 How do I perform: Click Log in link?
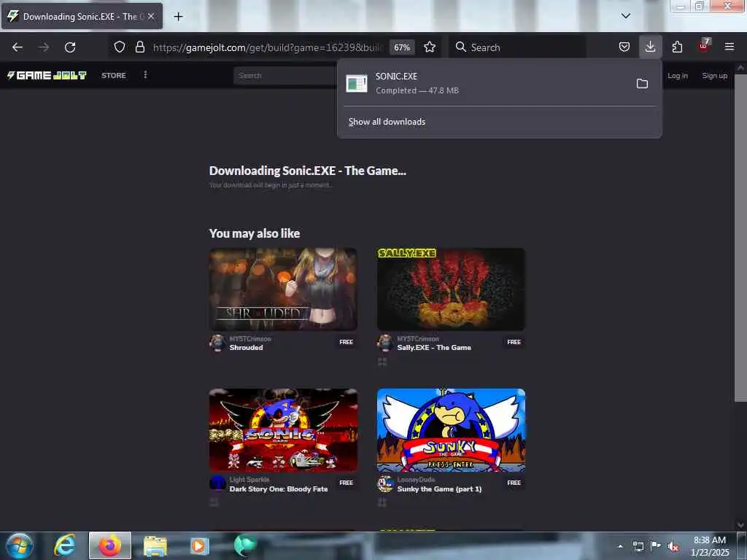coord(678,75)
